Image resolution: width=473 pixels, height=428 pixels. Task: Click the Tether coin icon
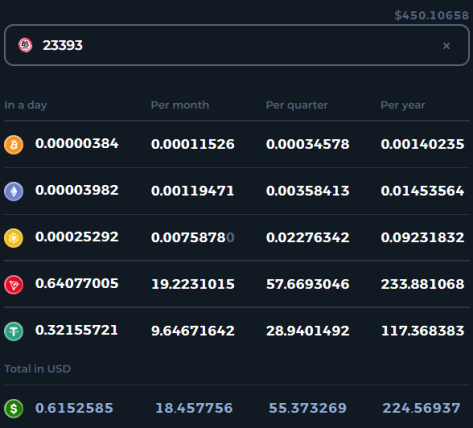(x=14, y=331)
